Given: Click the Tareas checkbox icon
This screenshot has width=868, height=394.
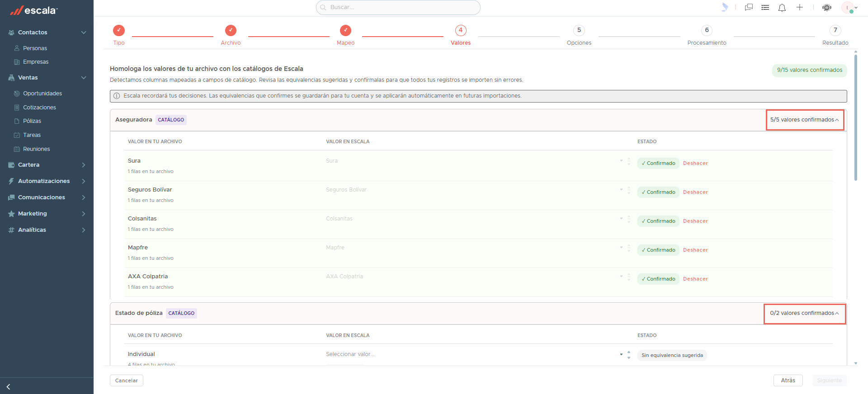Looking at the screenshot, I should point(17,135).
